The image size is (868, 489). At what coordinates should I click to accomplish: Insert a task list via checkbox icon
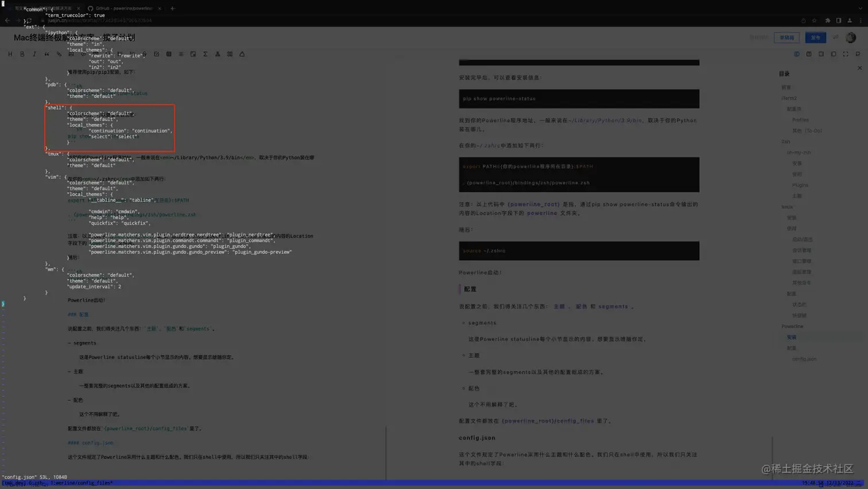click(x=156, y=54)
